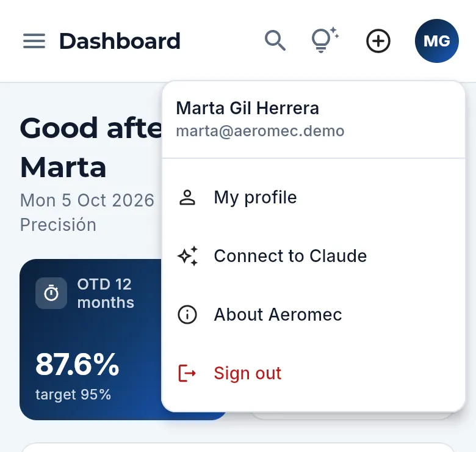
Task: Open the OTD 12 months card
Action: [x=91, y=340]
